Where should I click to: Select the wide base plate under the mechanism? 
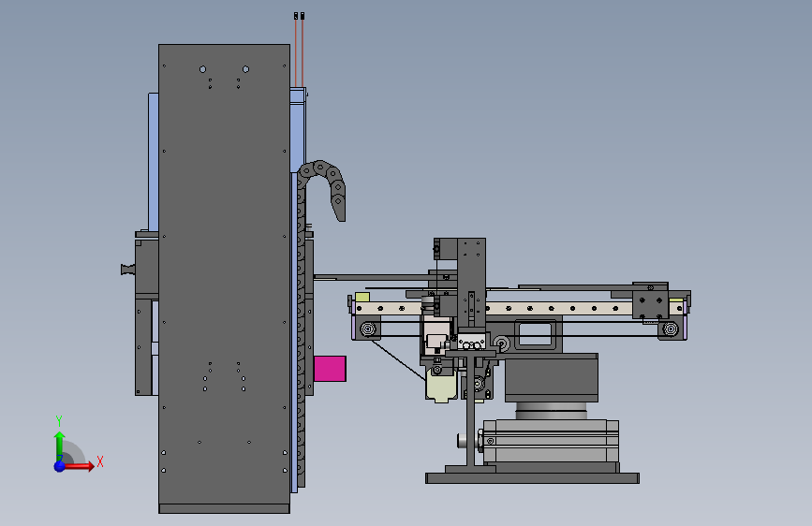[x=532, y=478]
